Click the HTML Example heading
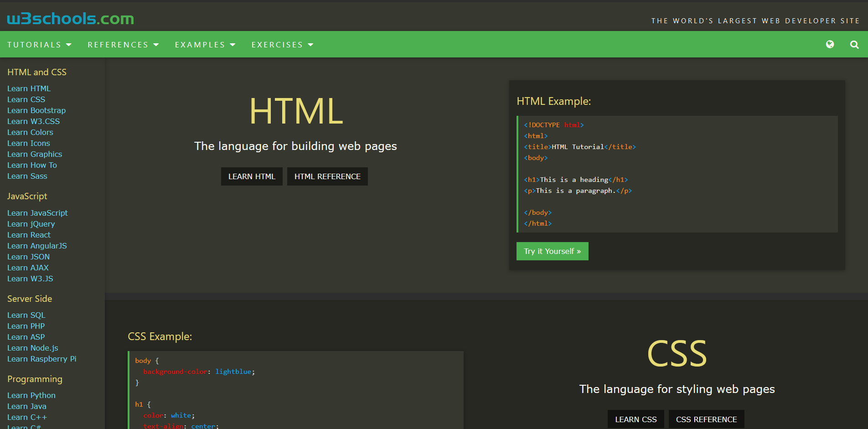Image resolution: width=868 pixels, height=429 pixels. [553, 101]
